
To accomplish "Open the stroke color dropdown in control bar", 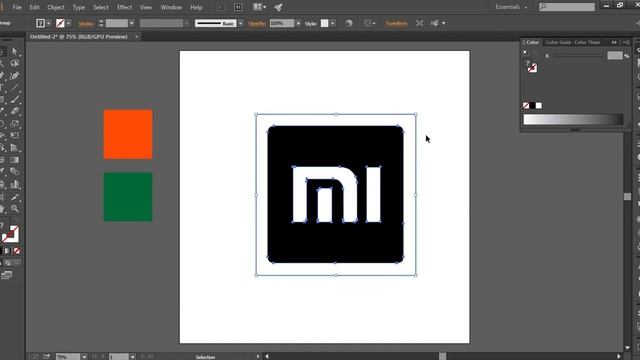I will [x=69, y=23].
